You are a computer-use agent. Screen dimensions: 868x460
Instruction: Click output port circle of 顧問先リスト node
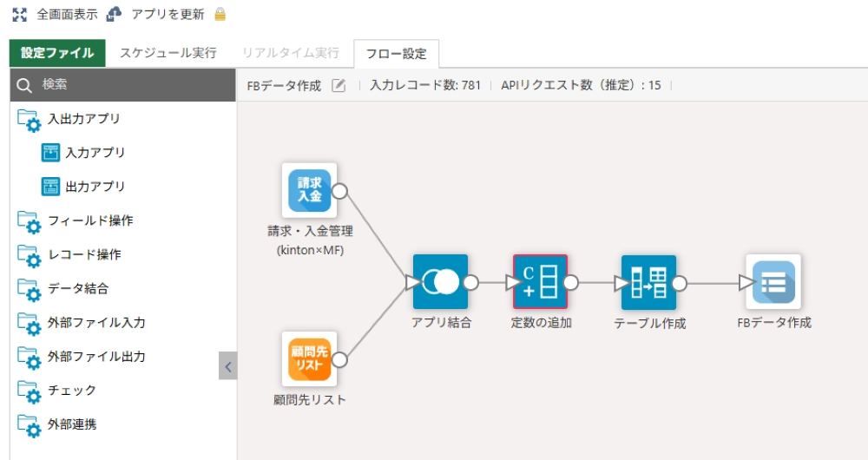click(339, 360)
